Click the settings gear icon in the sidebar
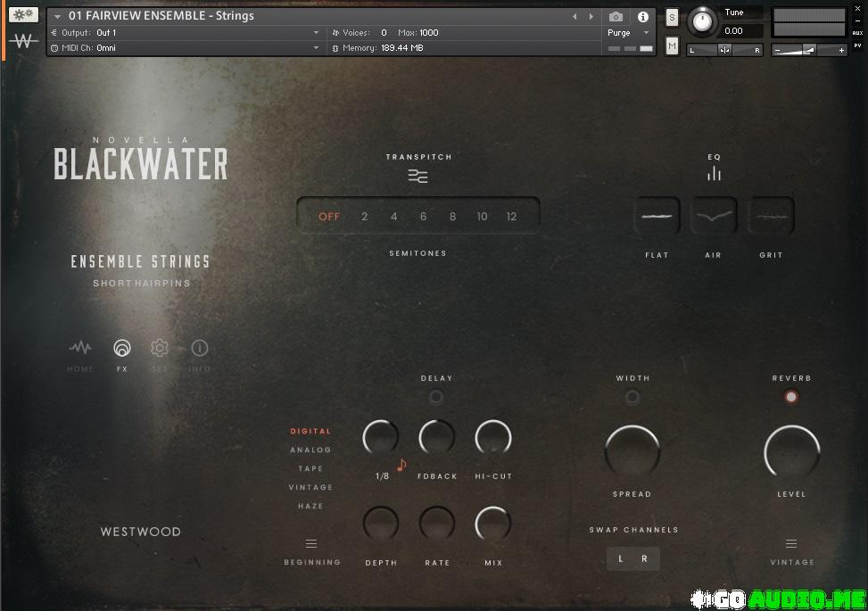The height and width of the screenshot is (611, 868). pos(160,348)
